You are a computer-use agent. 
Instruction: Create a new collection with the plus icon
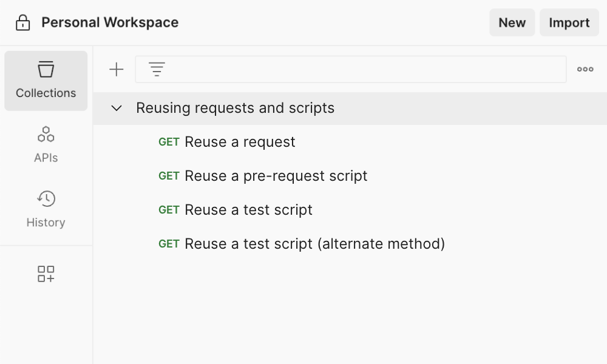click(115, 69)
